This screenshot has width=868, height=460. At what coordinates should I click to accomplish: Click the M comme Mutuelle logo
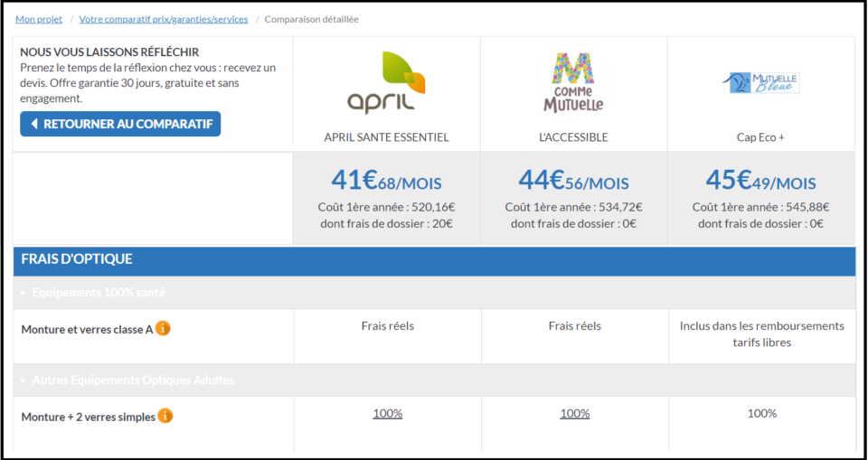573,83
